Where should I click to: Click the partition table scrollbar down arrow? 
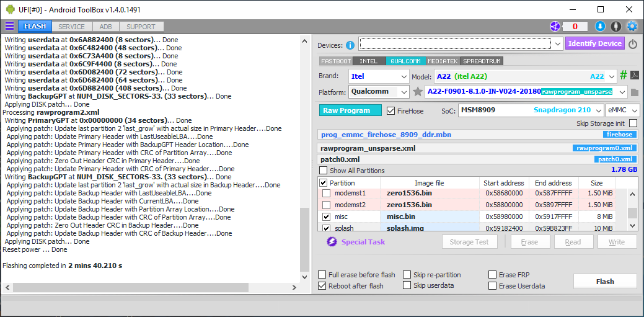click(x=633, y=225)
